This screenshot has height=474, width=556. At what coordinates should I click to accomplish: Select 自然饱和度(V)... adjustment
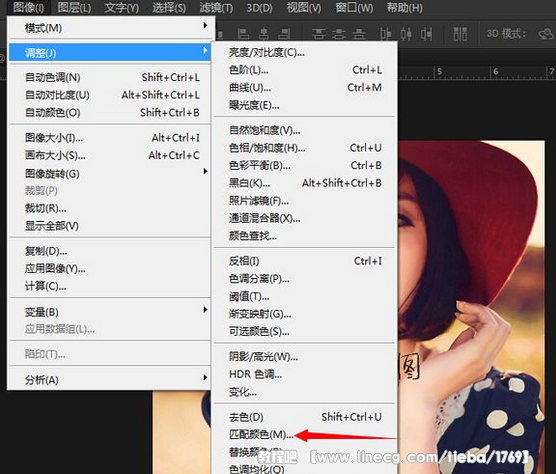[304, 130]
